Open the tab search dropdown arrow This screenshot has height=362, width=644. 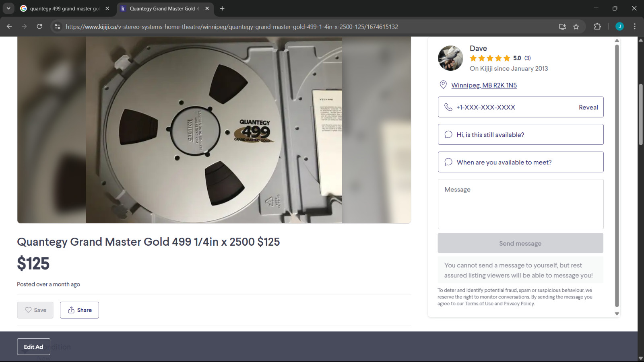tap(8, 8)
